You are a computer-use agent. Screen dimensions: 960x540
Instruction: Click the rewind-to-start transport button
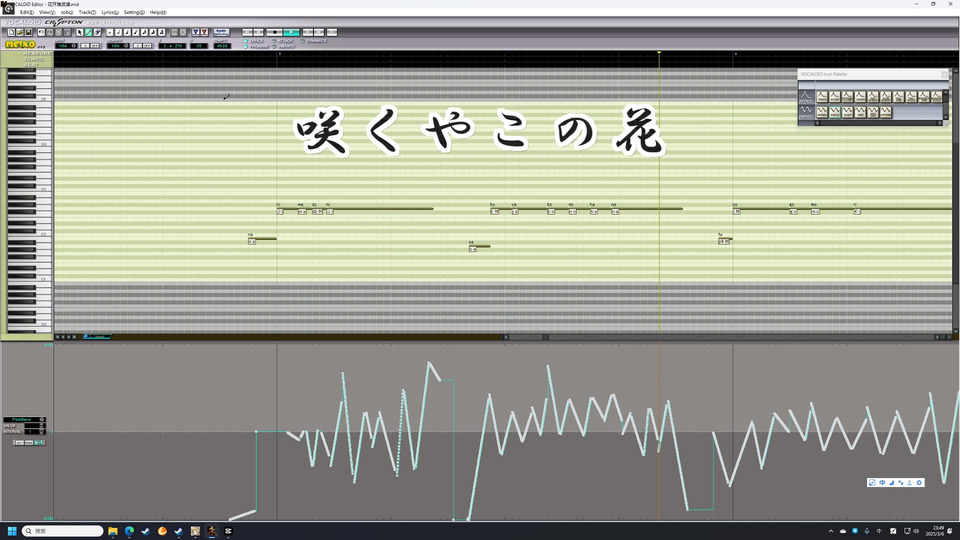coord(247,32)
